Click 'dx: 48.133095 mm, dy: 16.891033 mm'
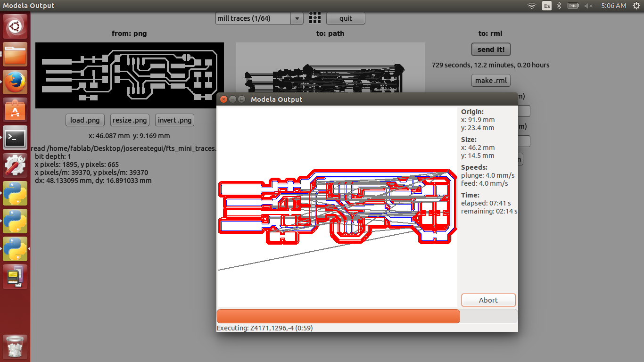This screenshot has width=644, height=362. [93, 181]
